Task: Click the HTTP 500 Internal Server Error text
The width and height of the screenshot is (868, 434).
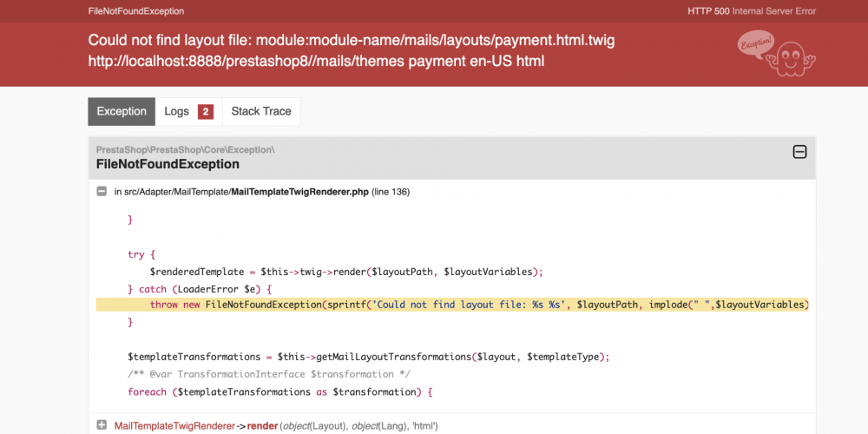Action: (752, 11)
